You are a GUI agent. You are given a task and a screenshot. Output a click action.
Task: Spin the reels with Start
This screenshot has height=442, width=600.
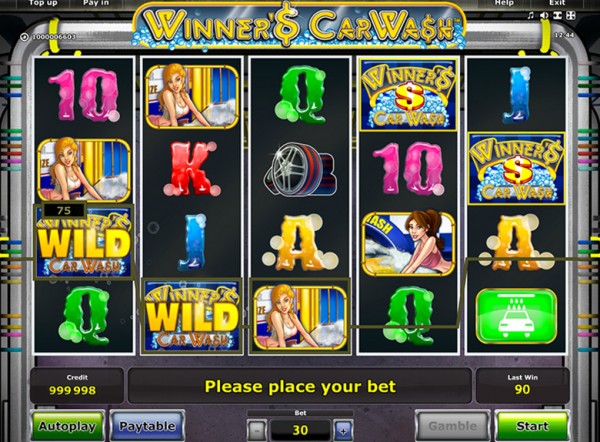coord(532,426)
